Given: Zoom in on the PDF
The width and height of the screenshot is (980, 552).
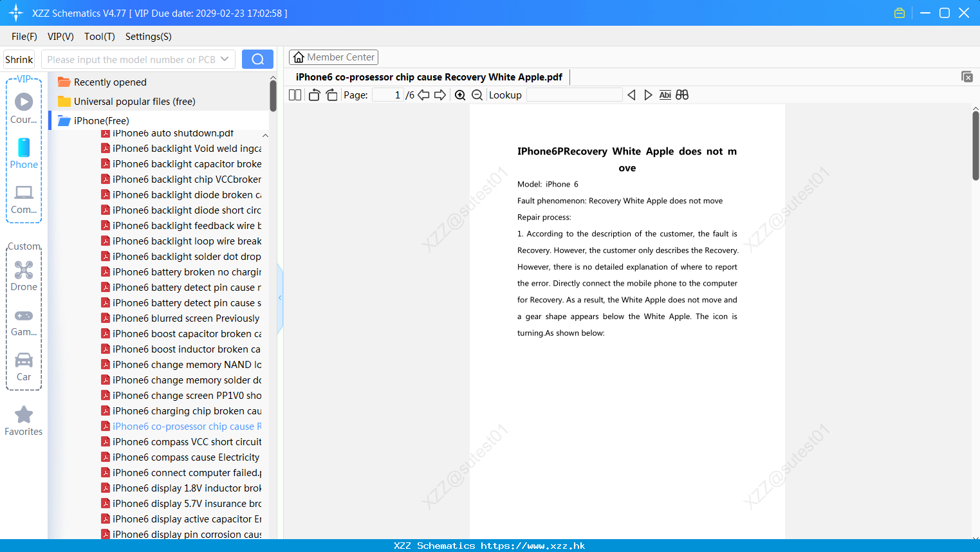Looking at the screenshot, I should 460,95.
